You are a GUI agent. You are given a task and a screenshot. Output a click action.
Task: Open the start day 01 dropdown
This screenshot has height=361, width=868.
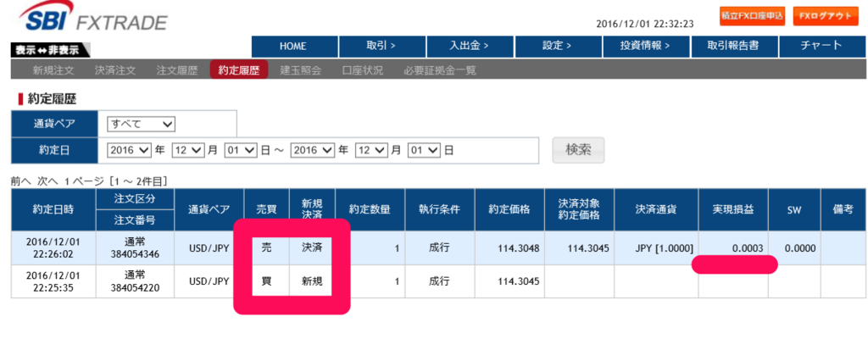pyautogui.click(x=241, y=150)
